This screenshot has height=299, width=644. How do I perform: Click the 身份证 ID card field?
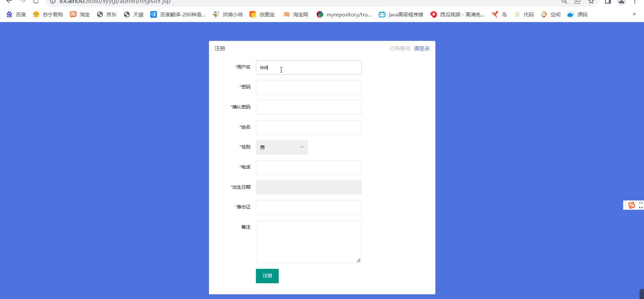coord(309,207)
